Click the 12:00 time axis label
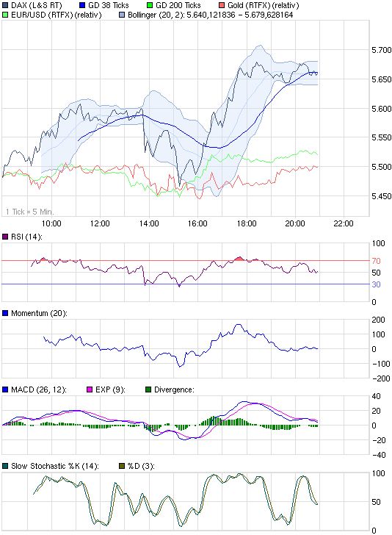The image size is (392, 535). click(x=100, y=223)
